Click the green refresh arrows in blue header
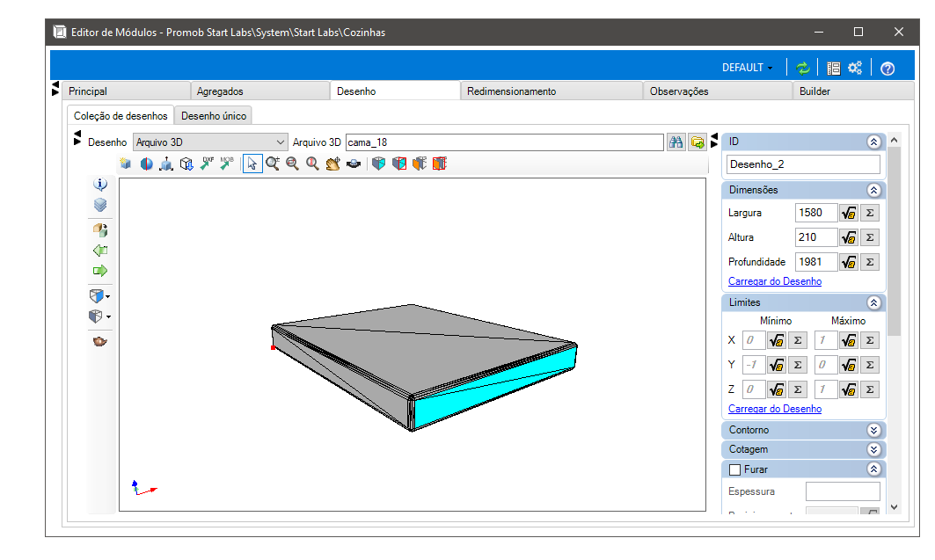The width and height of the screenshot is (935, 560). (x=803, y=68)
